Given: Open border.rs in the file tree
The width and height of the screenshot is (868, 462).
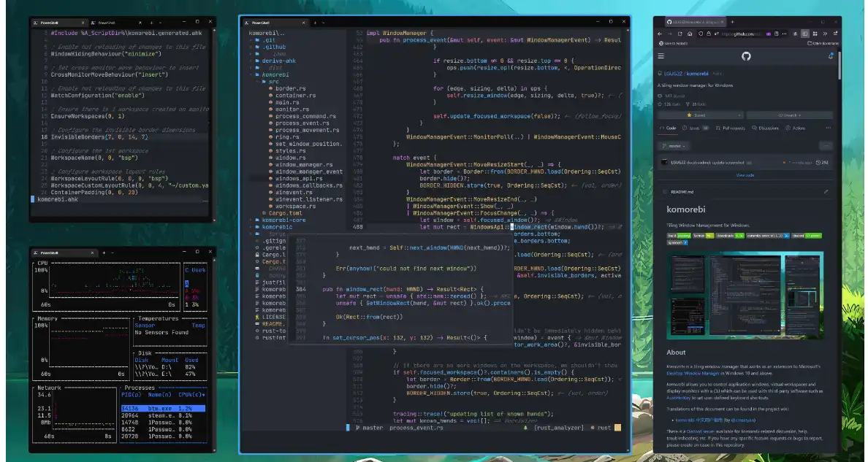Looking at the screenshot, I should pyautogui.click(x=290, y=88).
